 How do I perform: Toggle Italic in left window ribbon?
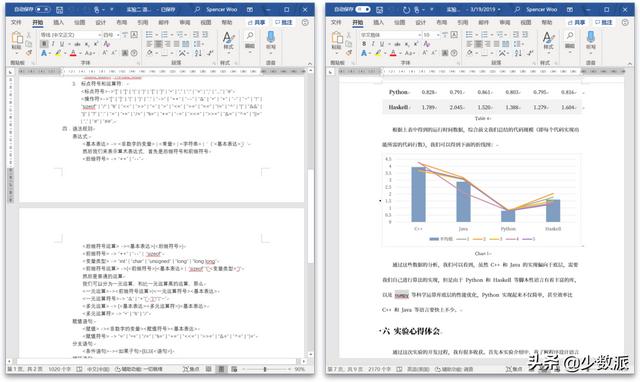(53, 44)
